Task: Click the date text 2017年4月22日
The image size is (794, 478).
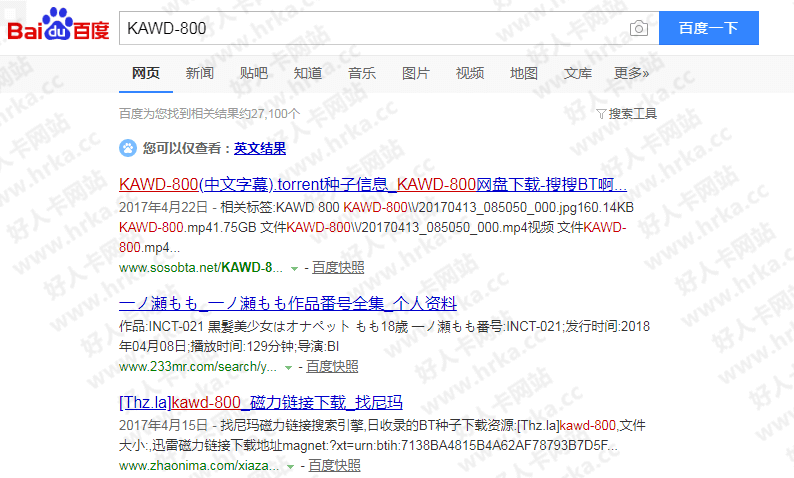Action: pyautogui.click(x=164, y=207)
